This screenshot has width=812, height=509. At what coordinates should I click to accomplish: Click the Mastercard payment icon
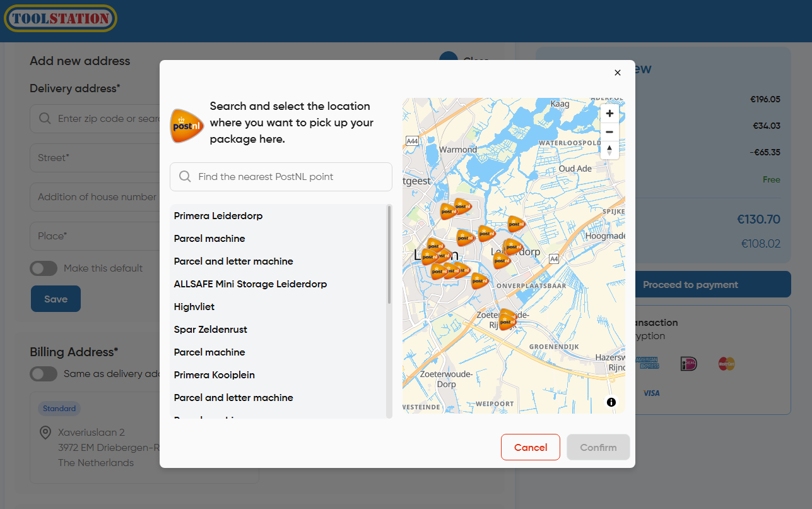[x=726, y=364]
